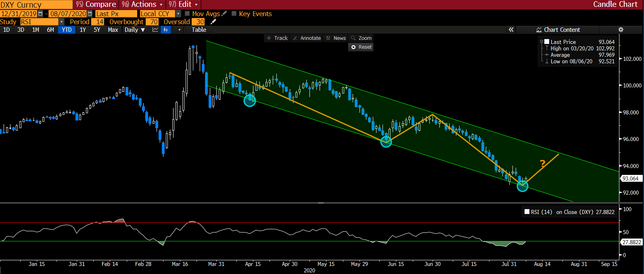Viewport: 644px width, 274px height.
Task: Edit RSI study parameters pencil icon
Action: [213, 22]
